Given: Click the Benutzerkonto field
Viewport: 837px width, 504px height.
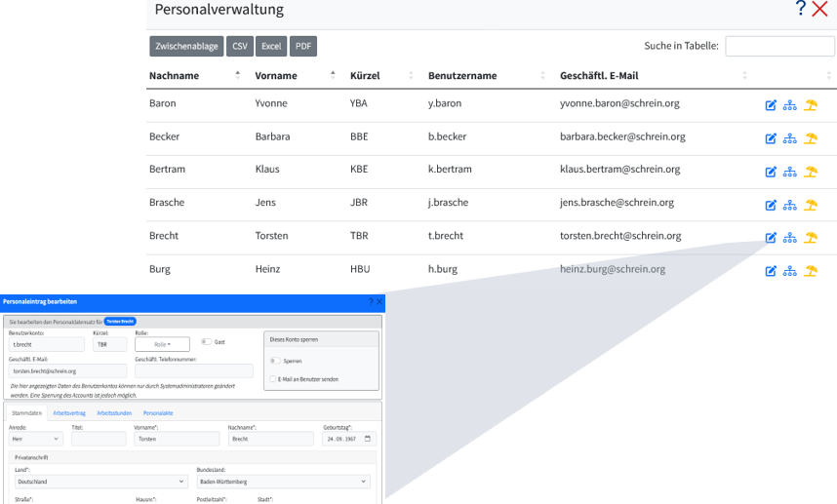Looking at the screenshot, I should [47, 344].
